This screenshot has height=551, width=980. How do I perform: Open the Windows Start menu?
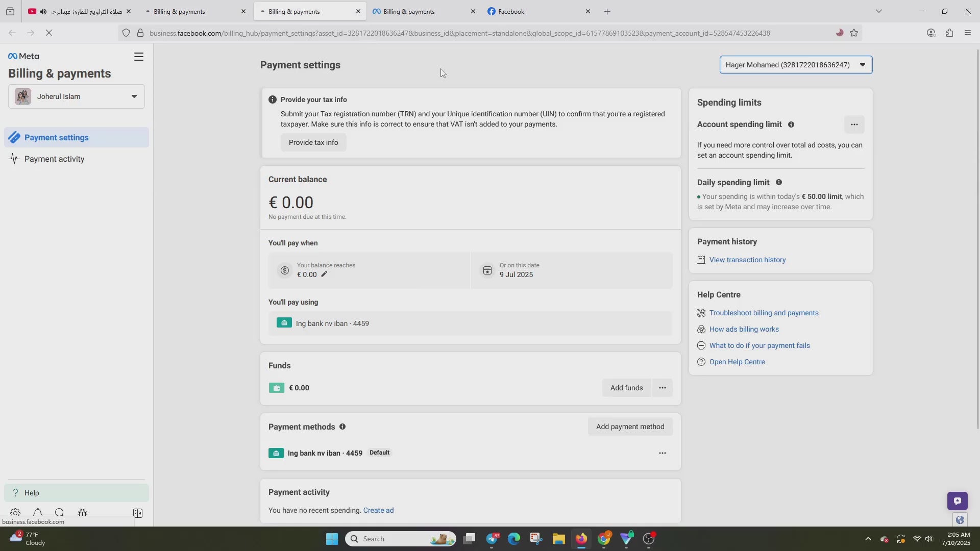click(332, 539)
